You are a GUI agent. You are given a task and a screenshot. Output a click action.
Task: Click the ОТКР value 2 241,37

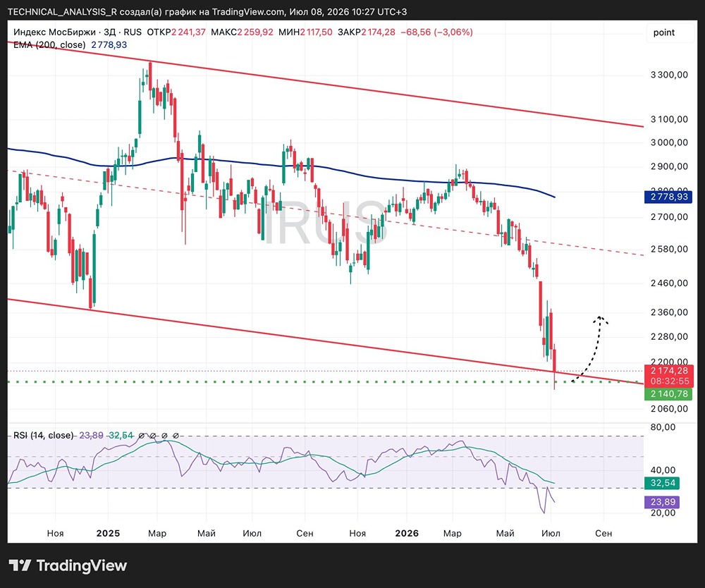[188, 32]
